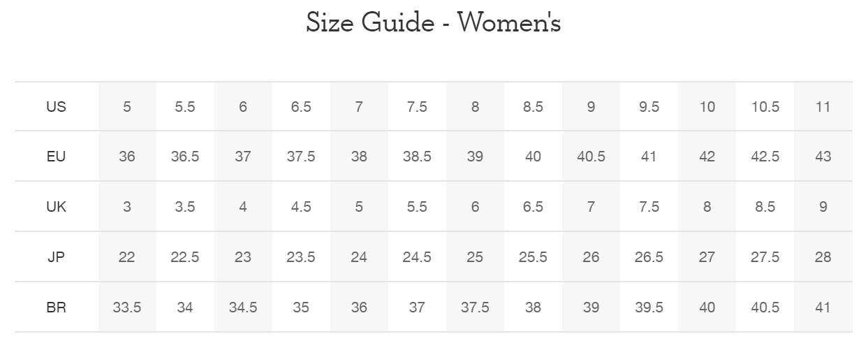Select BR size 33.5 cell
Screen dimensions: 868x355
(x=127, y=307)
